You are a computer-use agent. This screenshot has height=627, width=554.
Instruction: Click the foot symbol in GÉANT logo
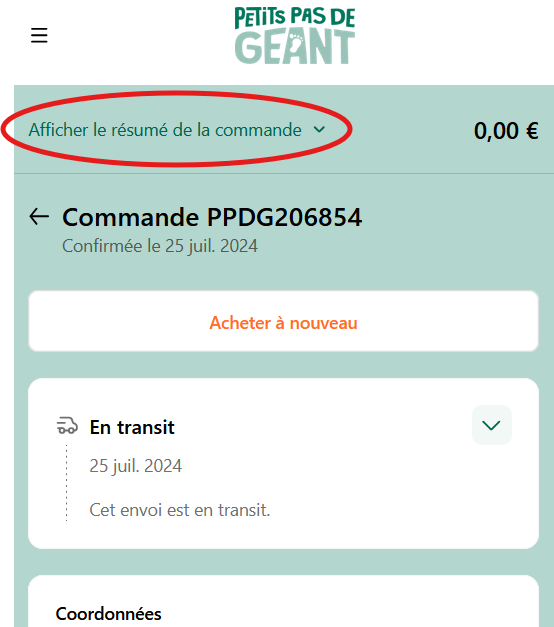[x=296, y=43]
